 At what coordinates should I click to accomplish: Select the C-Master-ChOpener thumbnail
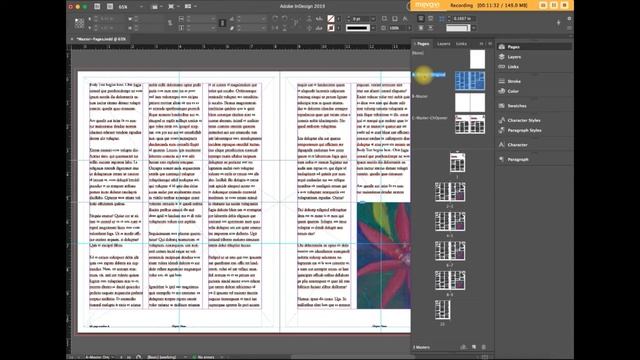(470, 124)
